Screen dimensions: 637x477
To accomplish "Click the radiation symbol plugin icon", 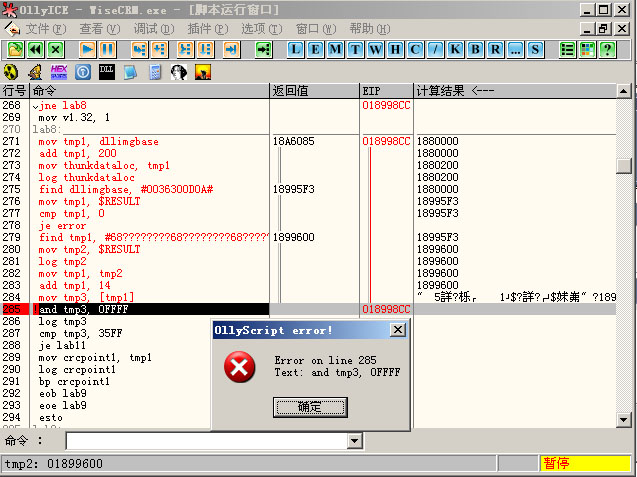I will (11, 72).
